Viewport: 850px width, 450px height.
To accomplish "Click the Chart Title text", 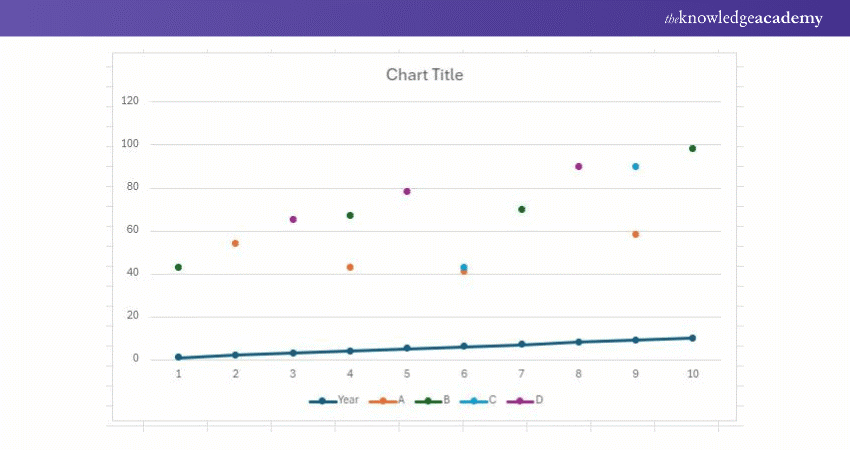I will click(424, 75).
